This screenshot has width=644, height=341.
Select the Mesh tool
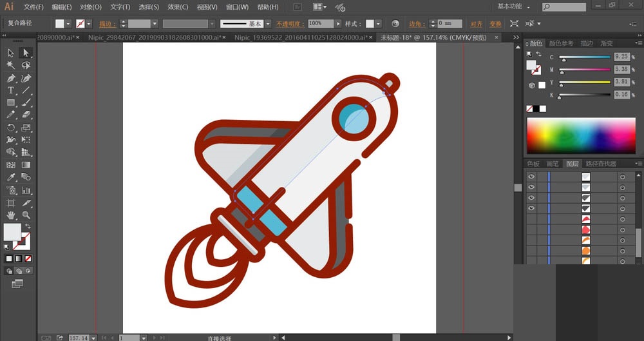(x=11, y=165)
